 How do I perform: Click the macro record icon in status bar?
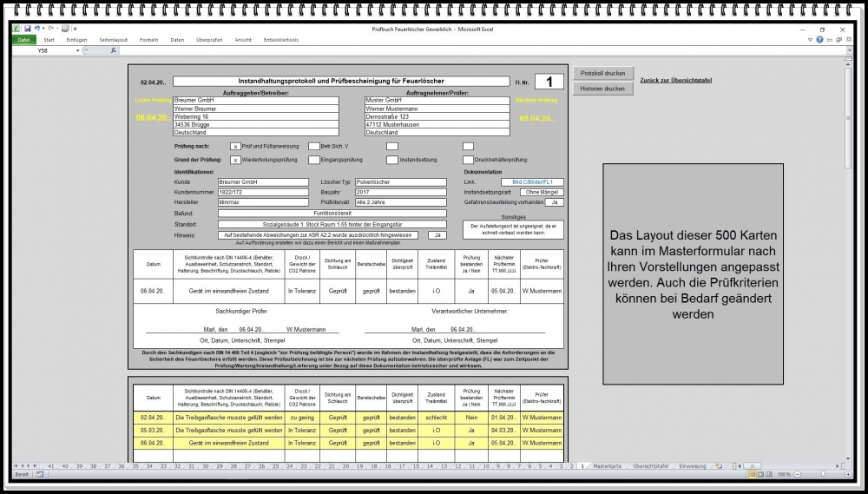coord(39,474)
